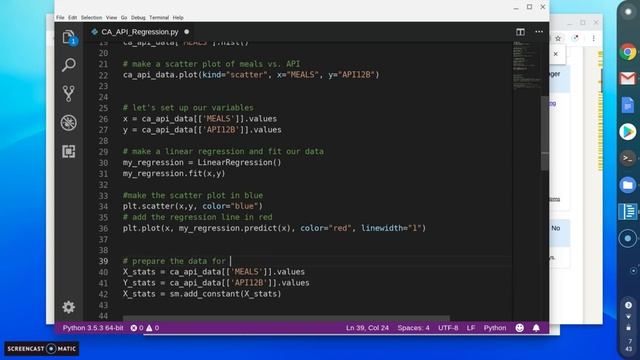This screenshot has height=360, width=640.
Task: Open the View menu
Action: pyautogui.click(x=111, y=18)
